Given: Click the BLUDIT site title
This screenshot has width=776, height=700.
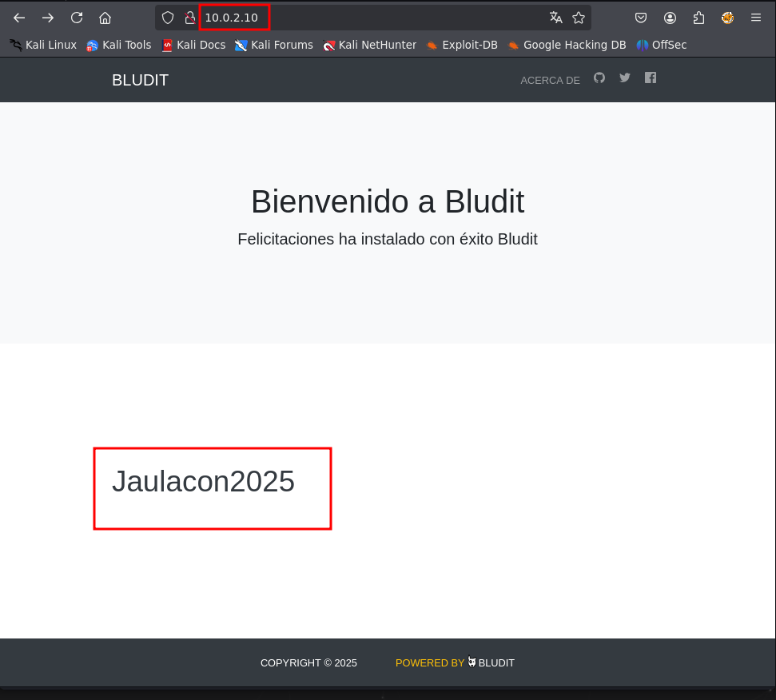Looking at the screenshot, I should pos(140,80).
